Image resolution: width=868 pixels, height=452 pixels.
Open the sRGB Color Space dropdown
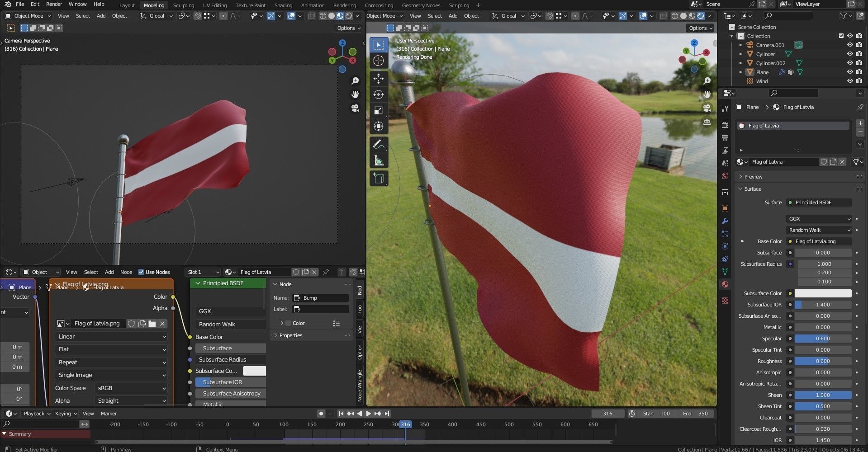click(x=131, y=388)
